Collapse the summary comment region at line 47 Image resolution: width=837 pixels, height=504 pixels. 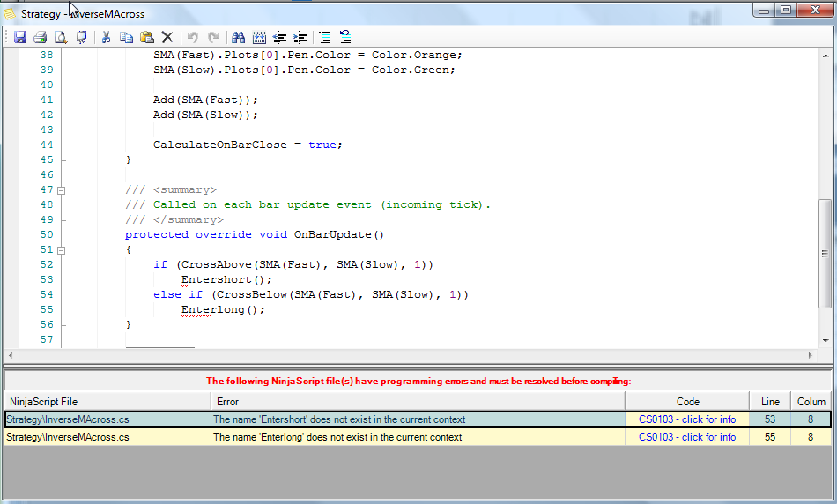tap(62, 190)
